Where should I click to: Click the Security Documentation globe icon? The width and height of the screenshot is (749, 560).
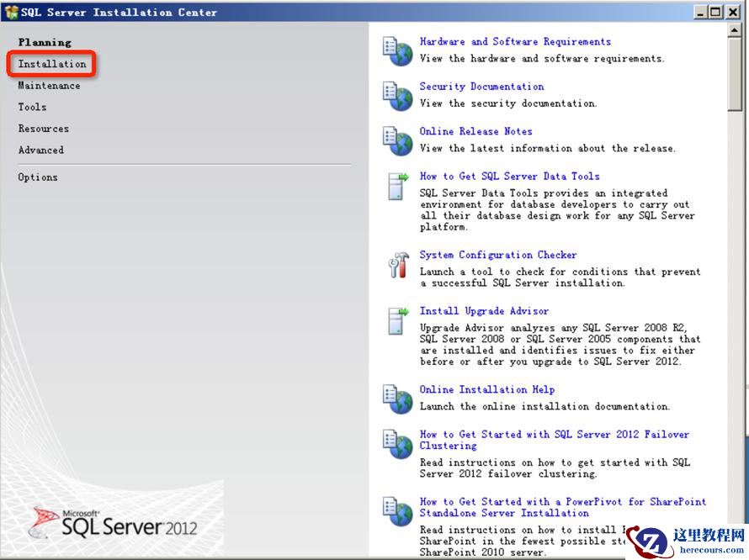click(x=397, y=95)
